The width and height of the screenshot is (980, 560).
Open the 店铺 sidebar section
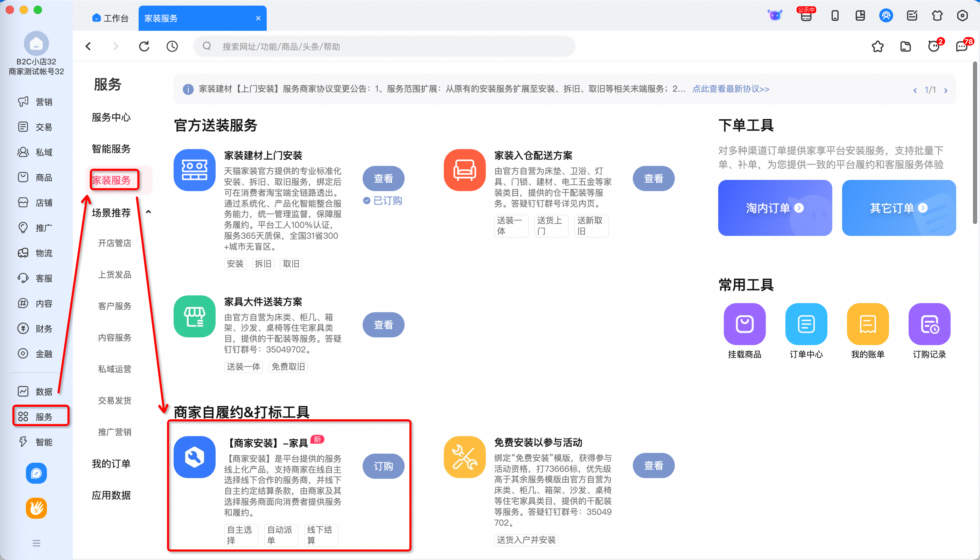click(35, 203)
